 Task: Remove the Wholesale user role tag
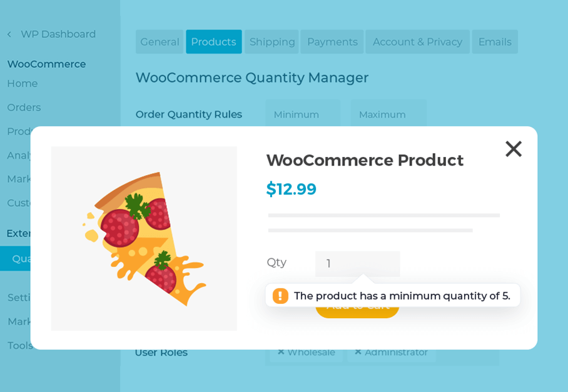click(281, 352)
